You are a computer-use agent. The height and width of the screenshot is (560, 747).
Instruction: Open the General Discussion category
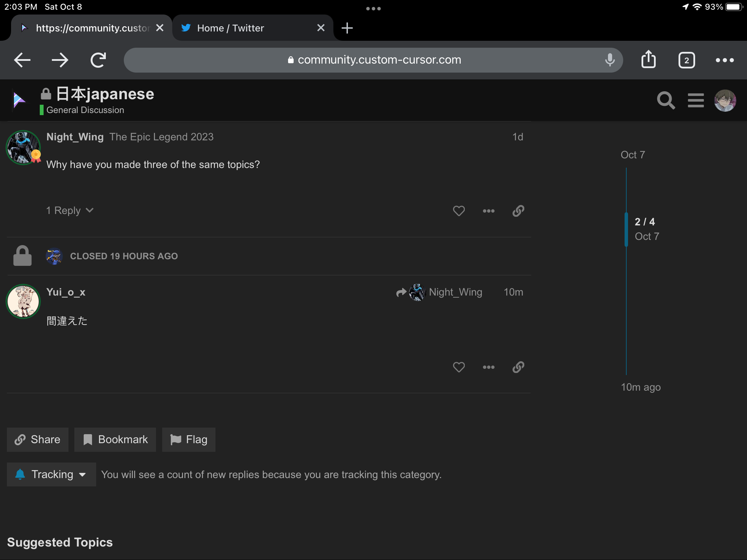pos(85,110)
